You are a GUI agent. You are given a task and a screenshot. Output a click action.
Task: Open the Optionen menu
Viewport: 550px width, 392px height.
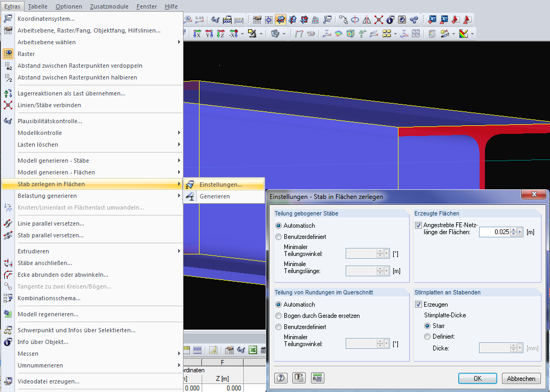[x=69, y=6]
